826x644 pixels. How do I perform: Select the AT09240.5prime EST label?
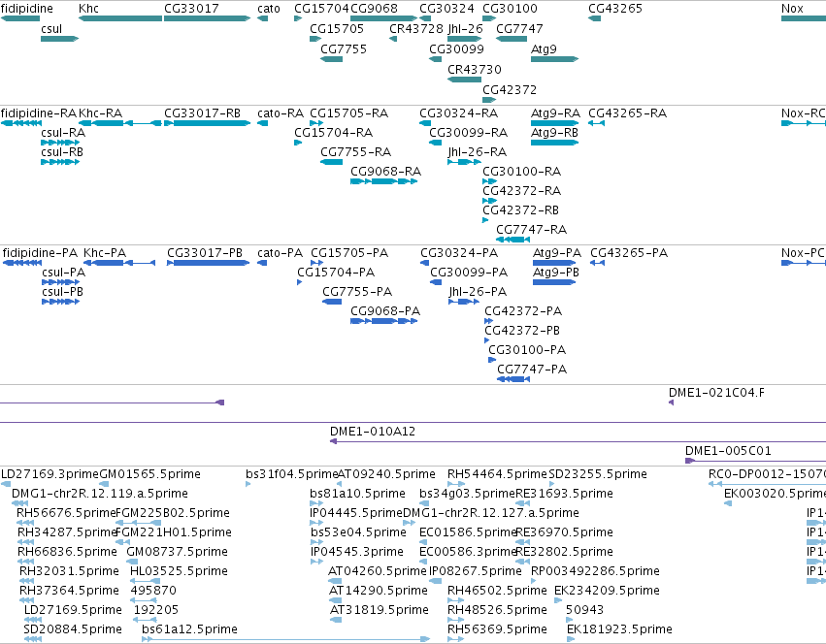(386, 474)
